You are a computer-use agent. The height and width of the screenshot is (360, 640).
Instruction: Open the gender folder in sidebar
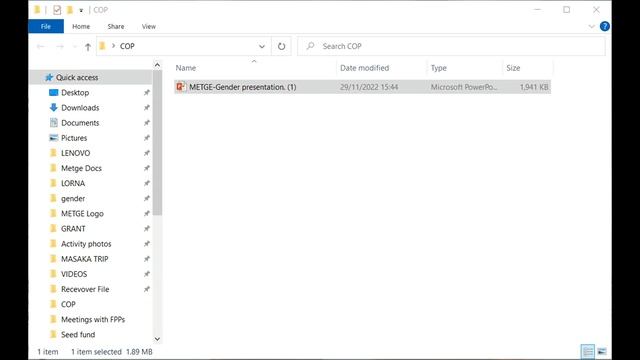[x=73, y=198]
